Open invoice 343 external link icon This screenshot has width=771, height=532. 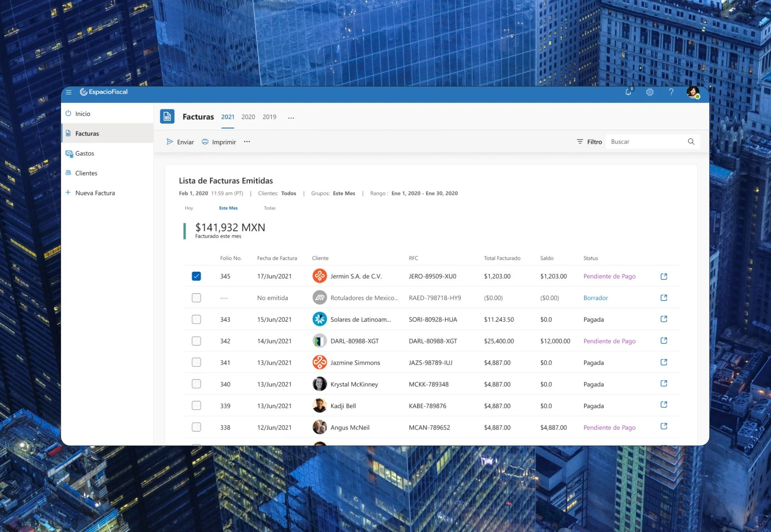664,319
